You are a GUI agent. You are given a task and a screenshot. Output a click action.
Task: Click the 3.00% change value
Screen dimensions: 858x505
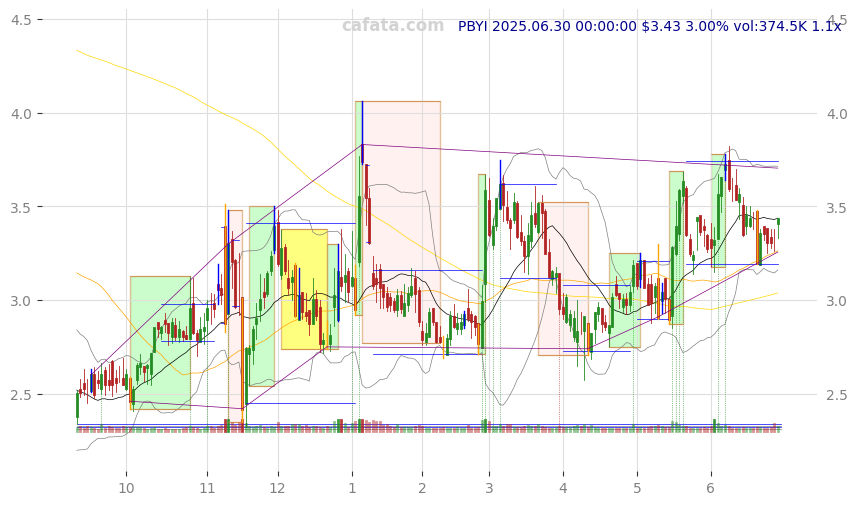[708, 26]
